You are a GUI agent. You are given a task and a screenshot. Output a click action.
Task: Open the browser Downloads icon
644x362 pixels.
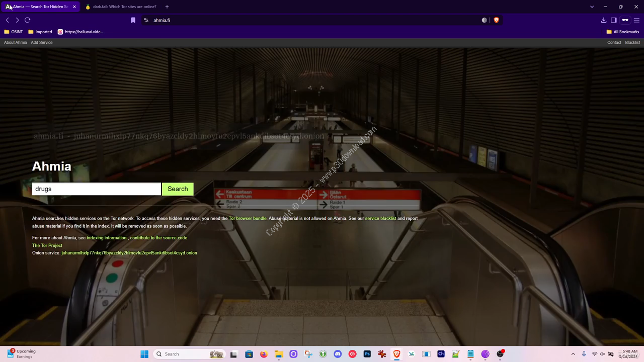(603, 20)
